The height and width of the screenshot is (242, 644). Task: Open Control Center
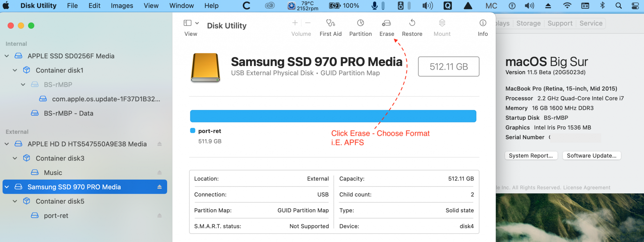pyautogui.click(x=635, y=5)
